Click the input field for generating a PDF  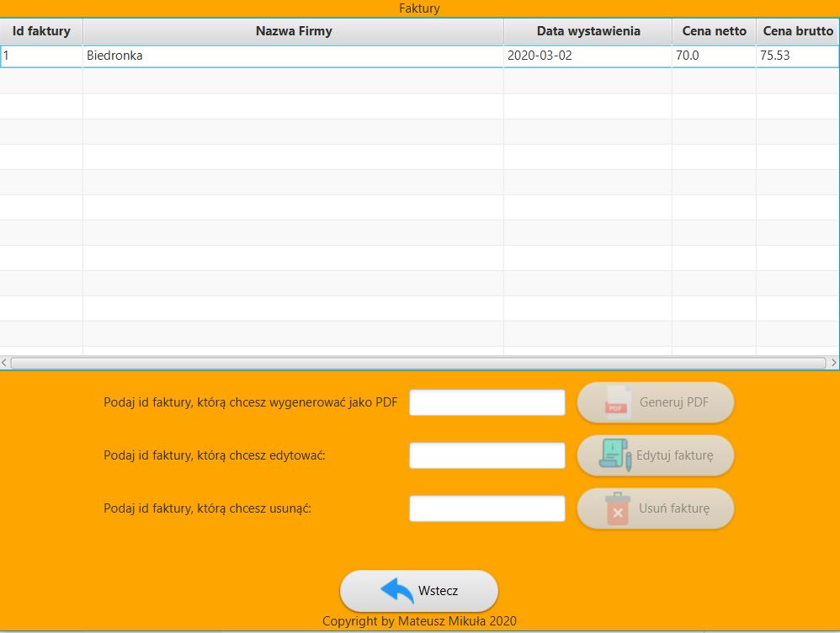point(486,402)
